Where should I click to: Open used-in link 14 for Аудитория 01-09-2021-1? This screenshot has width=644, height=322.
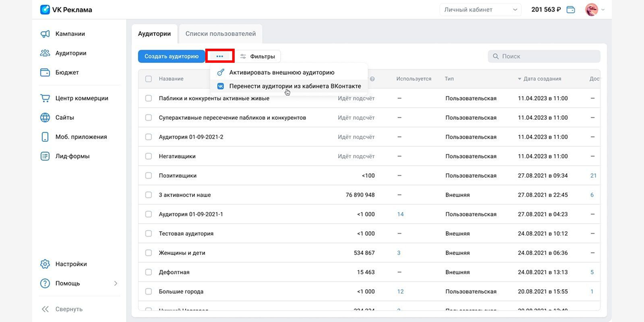click(400, 214)
